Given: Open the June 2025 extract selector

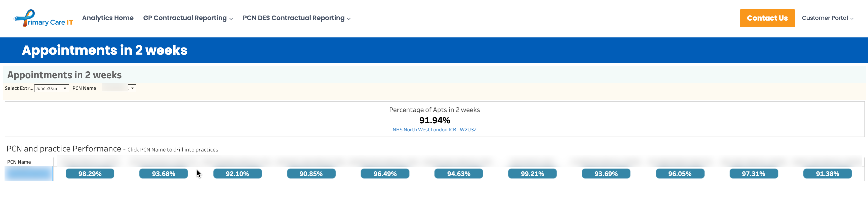Looking at the screenshot, I should click(x=51, y=88).
